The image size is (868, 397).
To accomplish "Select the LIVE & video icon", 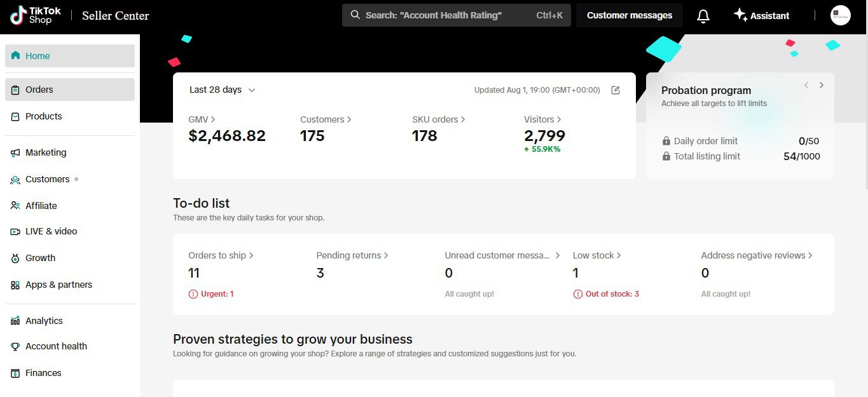I will (x=15, y=231).
